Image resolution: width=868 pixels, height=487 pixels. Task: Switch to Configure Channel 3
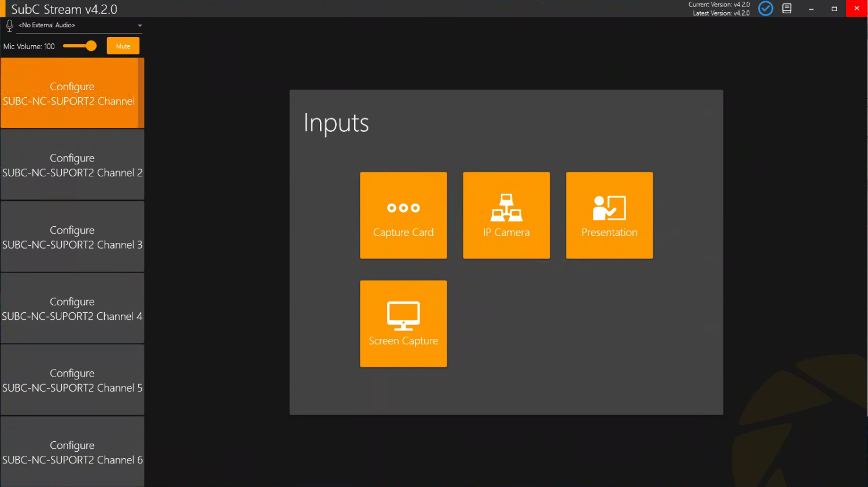tap(72, 237)
